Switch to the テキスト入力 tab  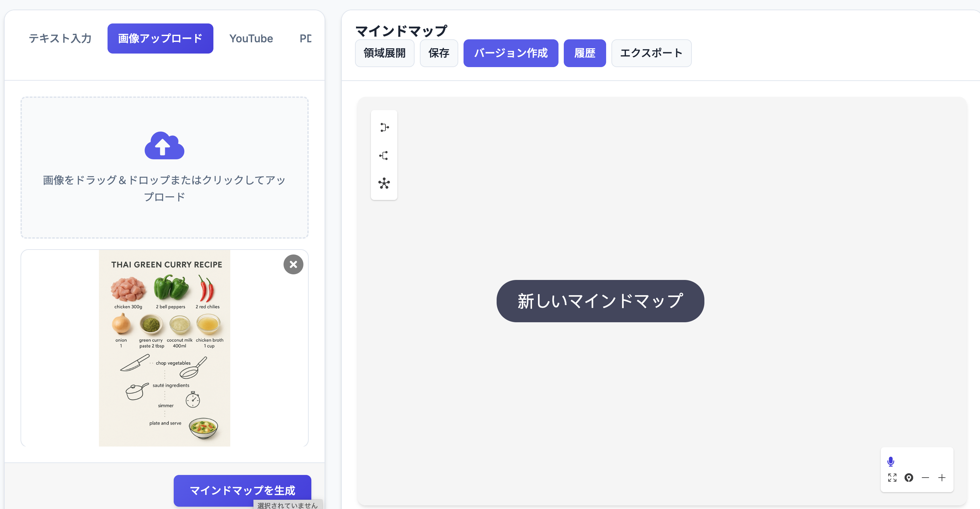[60, 38]
